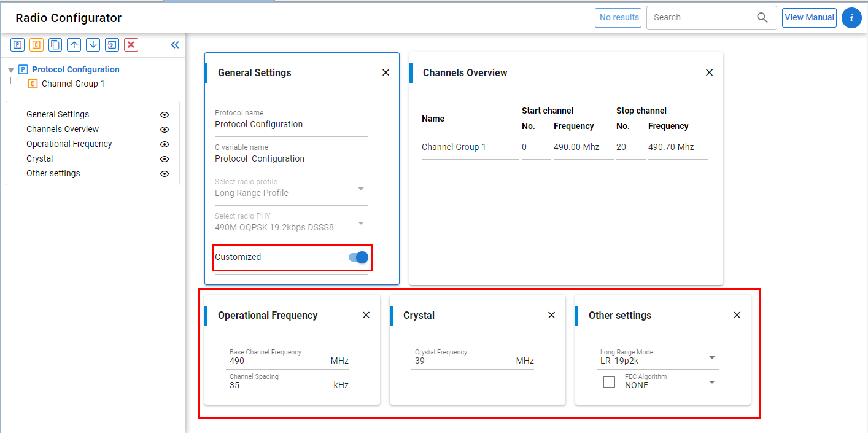Duplicate the selected item in the toolbar
This screenshot has width=868, height=433.
click(55, 44)
